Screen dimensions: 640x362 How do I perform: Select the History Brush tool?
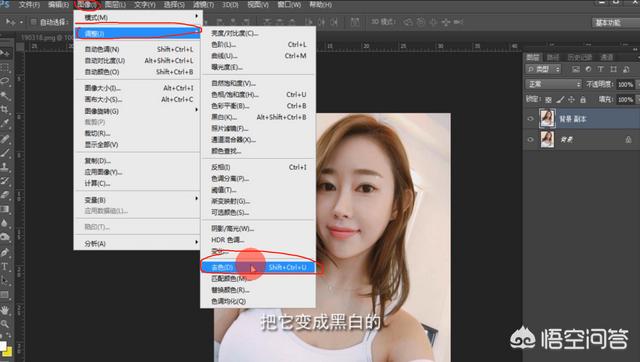(4, 180)
